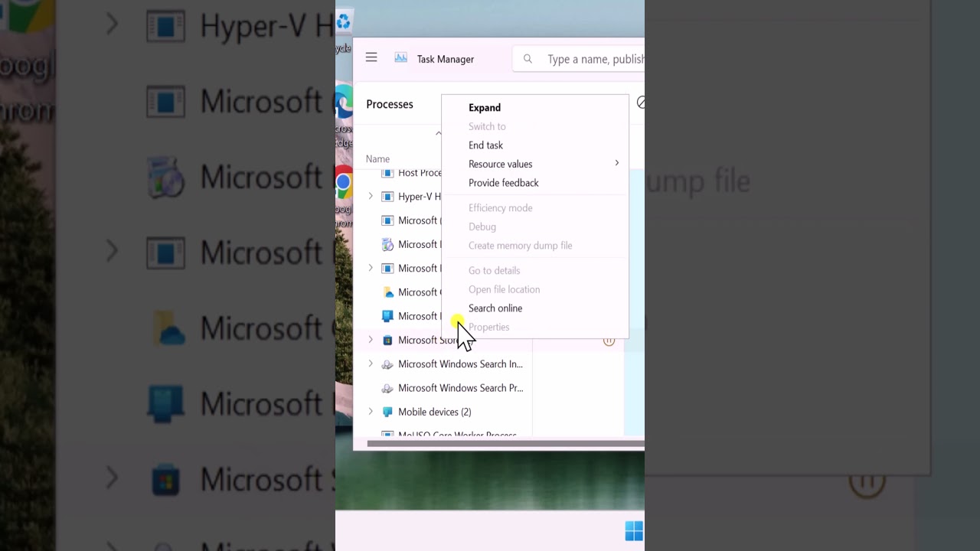Open the Recycle Bin desktop icon
Image resolution: width=980 pixels, height=551 pixels.
coord(343,22)
